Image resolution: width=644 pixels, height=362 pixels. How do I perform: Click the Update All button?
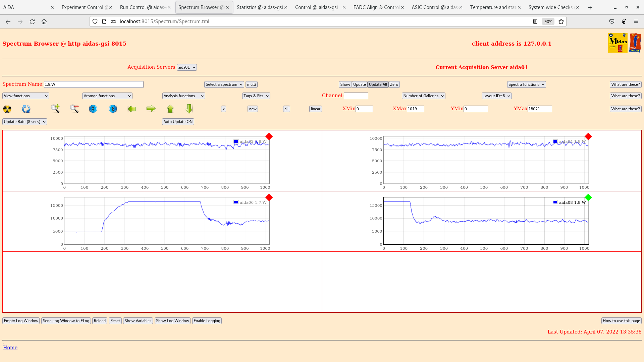pos(378,84)
